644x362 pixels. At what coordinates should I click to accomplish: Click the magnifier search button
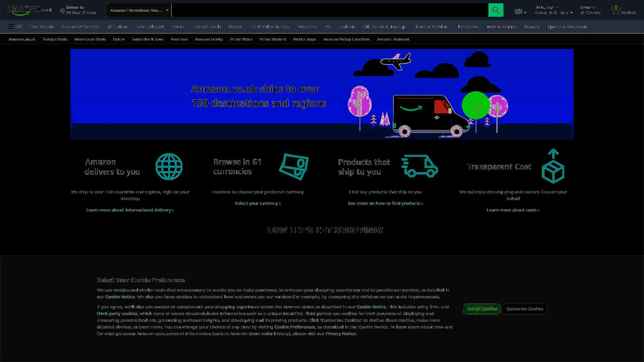[496, 10]
